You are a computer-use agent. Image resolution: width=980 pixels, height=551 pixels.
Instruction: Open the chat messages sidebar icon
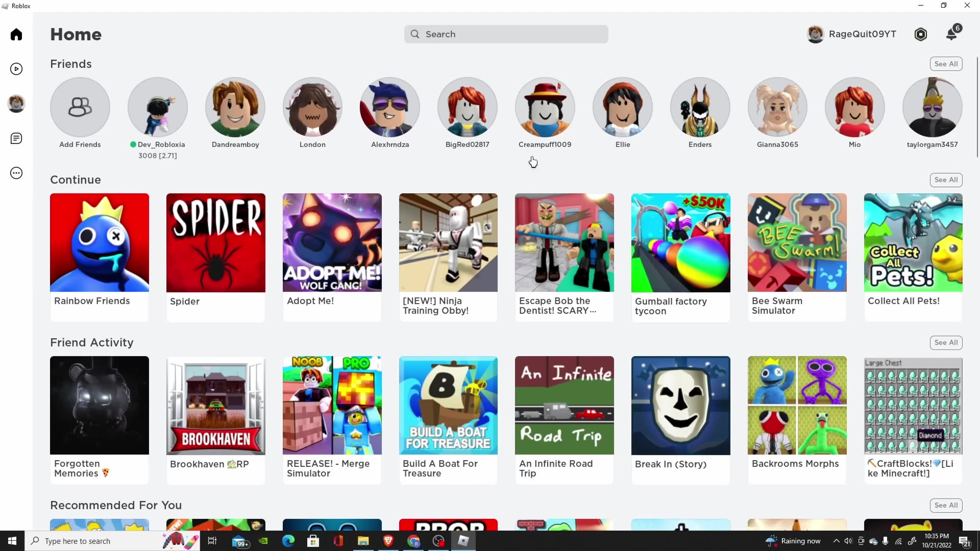coord(16,138)
